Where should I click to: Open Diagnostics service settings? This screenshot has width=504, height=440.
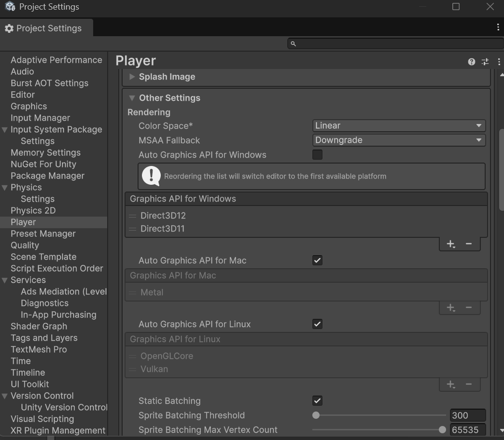(x=45, y=303)
